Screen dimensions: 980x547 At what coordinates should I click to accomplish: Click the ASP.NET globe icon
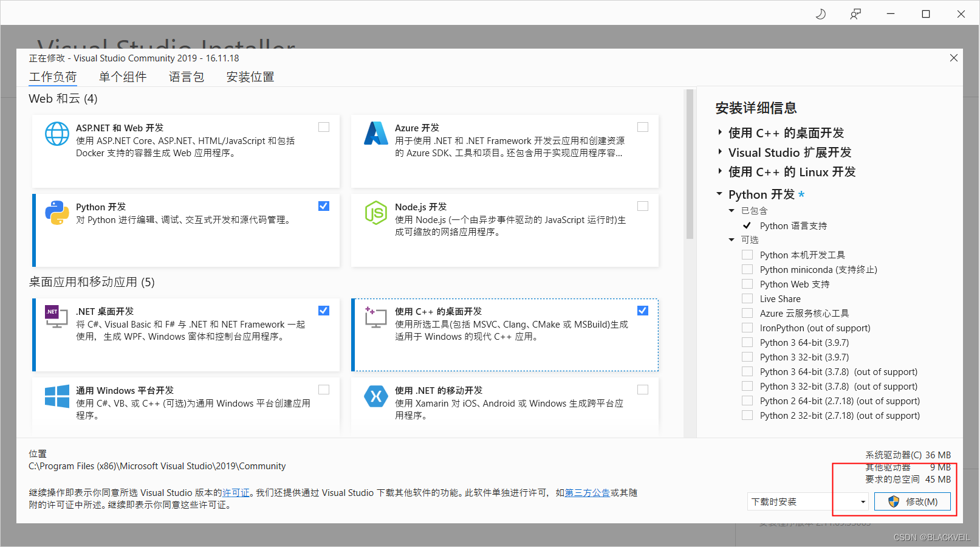pyautogui.click(x=57, y=134)
